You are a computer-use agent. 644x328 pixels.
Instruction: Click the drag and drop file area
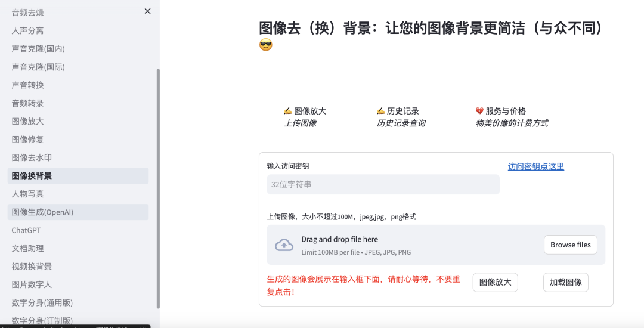[405, 245]
